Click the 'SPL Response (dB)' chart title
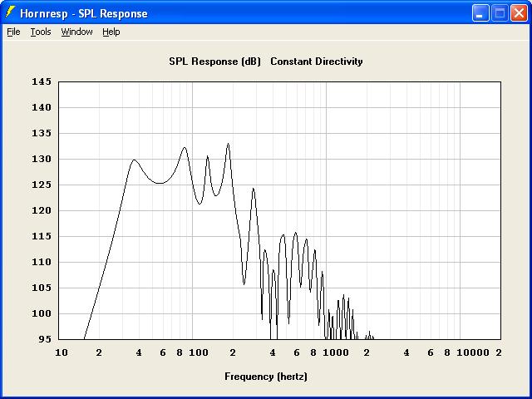This screenshot has height=399, width=532. [214, 62]
